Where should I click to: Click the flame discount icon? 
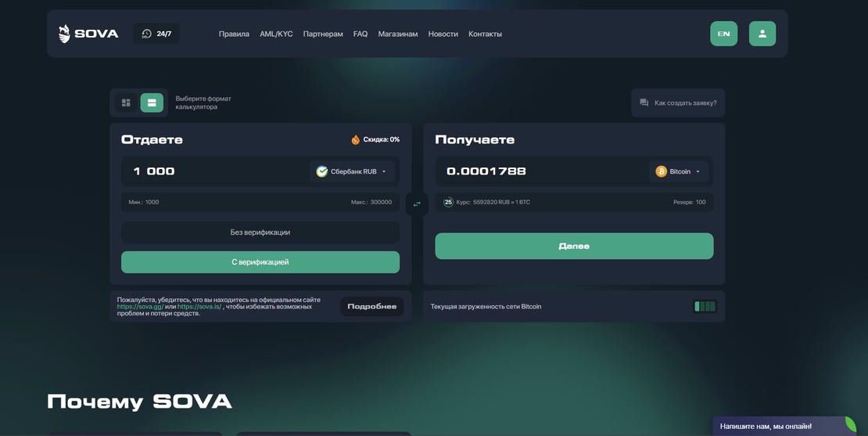coord(355,139)
